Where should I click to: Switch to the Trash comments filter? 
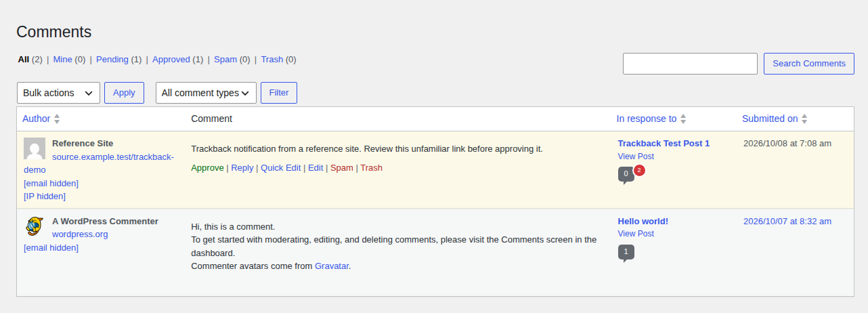[x=272, y=60]
